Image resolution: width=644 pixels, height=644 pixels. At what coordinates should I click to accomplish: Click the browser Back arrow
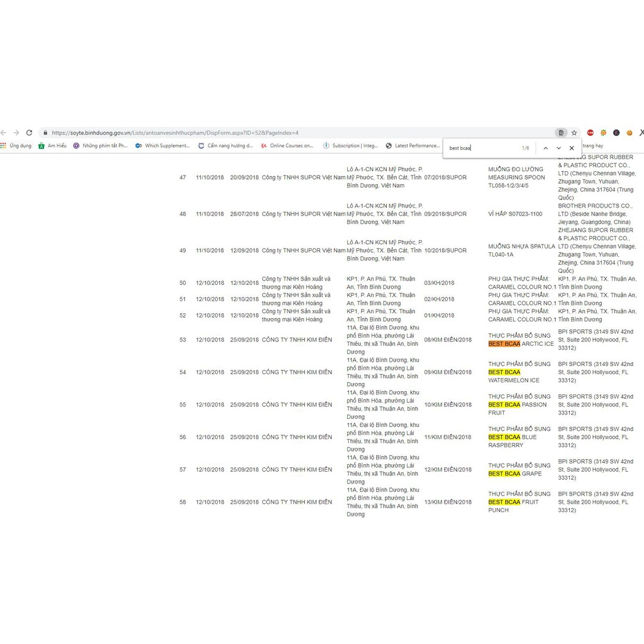pyautogui.click(x=3, y=133)
